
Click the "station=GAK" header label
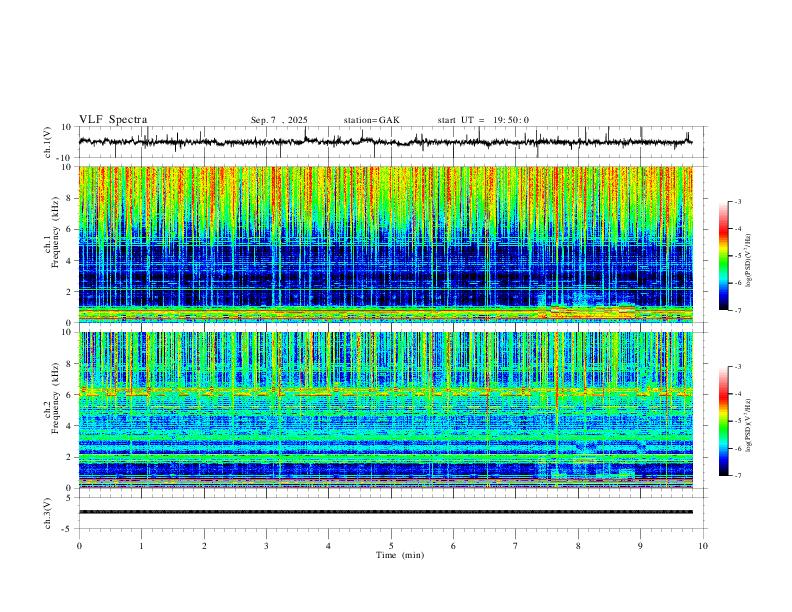coord(371,120)
